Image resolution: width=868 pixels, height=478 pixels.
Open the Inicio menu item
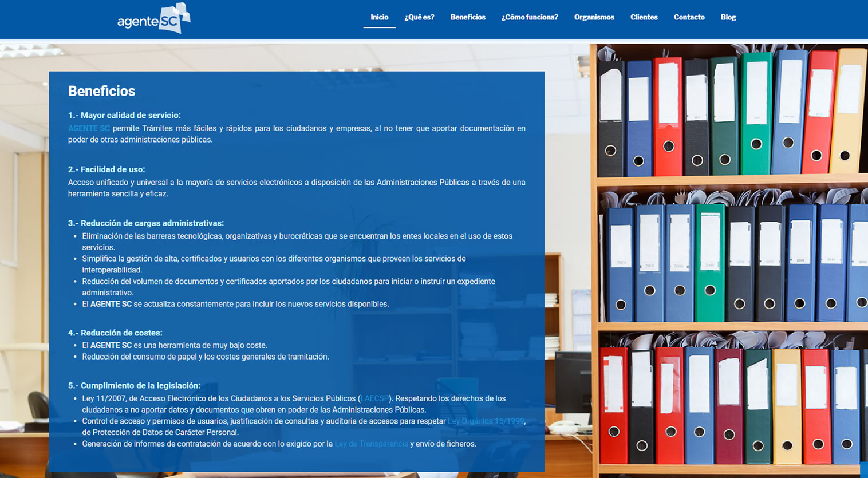(x=379, y=17)
